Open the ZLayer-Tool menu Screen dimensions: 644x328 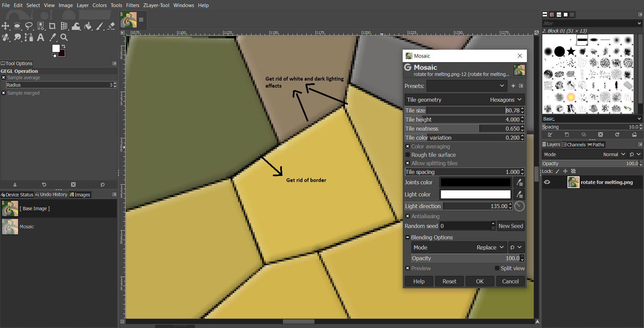coord(156,5)
